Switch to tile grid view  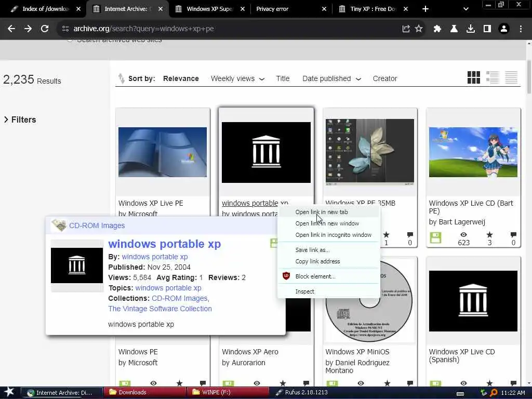coord(474,77)
